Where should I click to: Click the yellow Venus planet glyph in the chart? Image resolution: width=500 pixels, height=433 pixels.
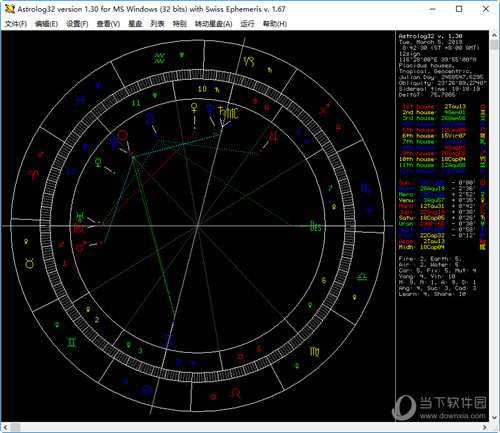click(194, 108)
